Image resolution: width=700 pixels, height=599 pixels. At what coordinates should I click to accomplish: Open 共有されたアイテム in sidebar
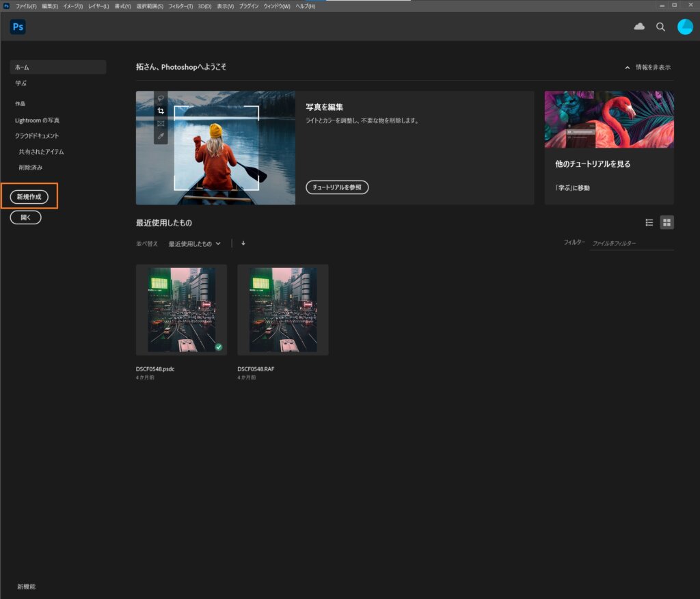(41, 152)
